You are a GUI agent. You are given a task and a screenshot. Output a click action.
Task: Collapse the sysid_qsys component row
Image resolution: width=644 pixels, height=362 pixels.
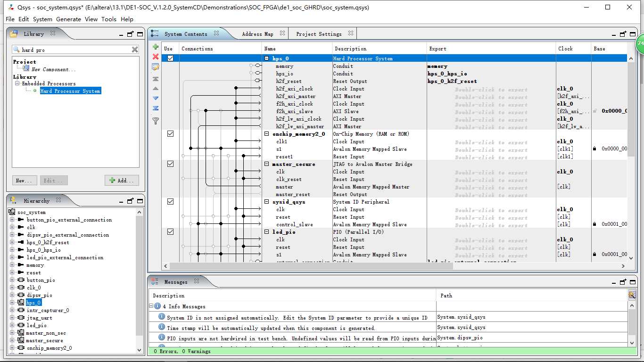click(267, 202)
